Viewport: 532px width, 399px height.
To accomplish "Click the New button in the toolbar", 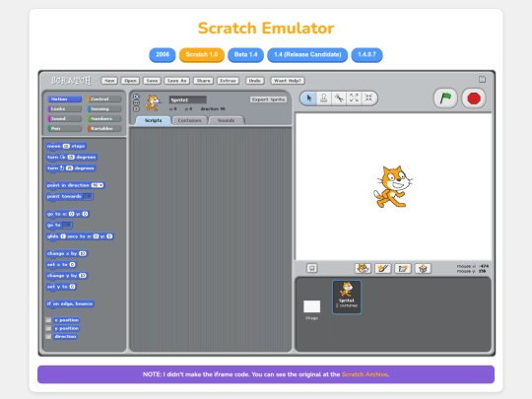I will pyautogui.click(x=109, y=81).
